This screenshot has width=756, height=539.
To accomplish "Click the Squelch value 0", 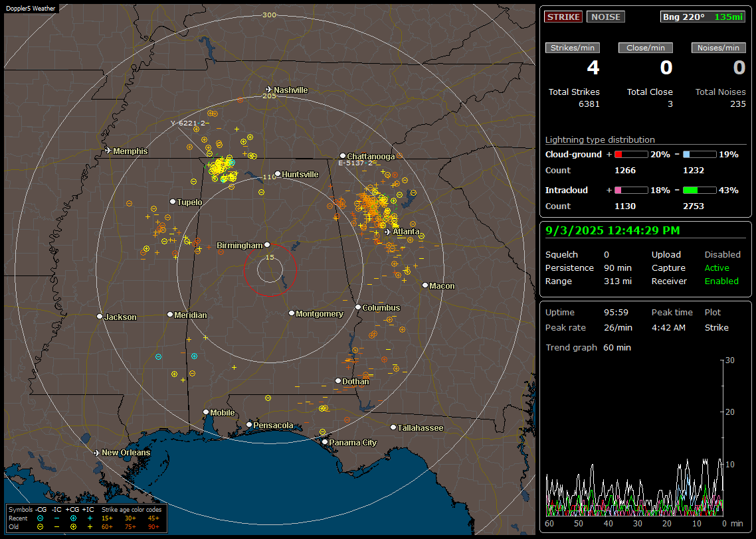I will click(x=607, y=255).
